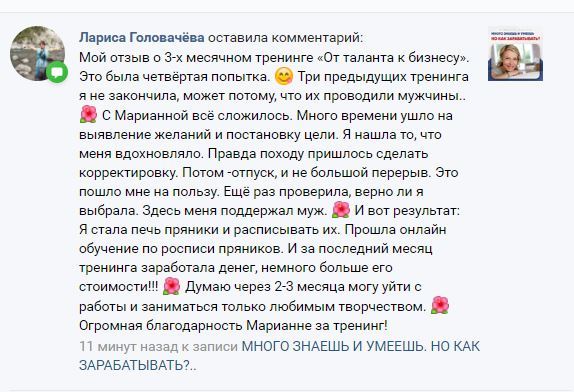The height and width of the screenshot is (392, 574).
Task: Click flower emoji after 'стоимости!!!'
Action: coord(171,286)
